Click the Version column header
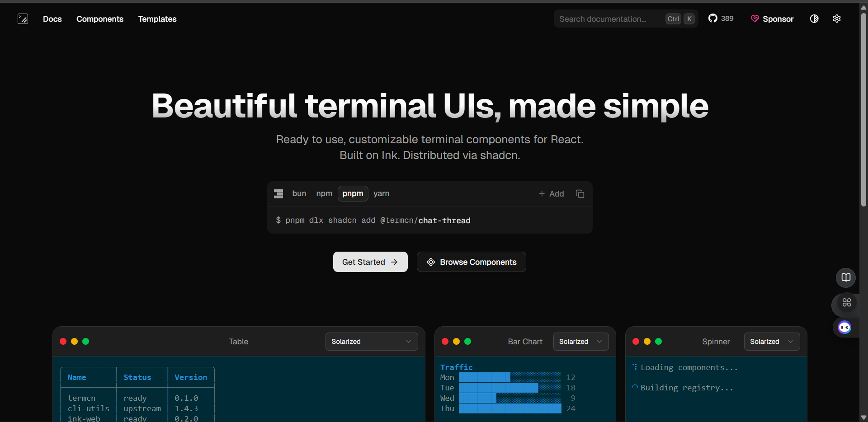 191,377
